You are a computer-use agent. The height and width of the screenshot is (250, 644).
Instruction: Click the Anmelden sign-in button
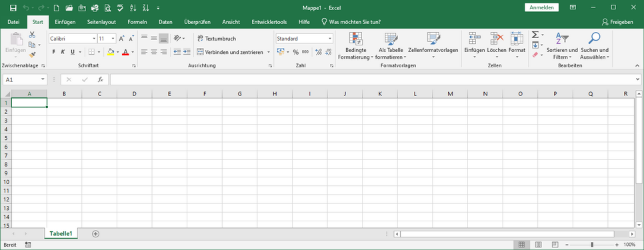coord(542,7)
